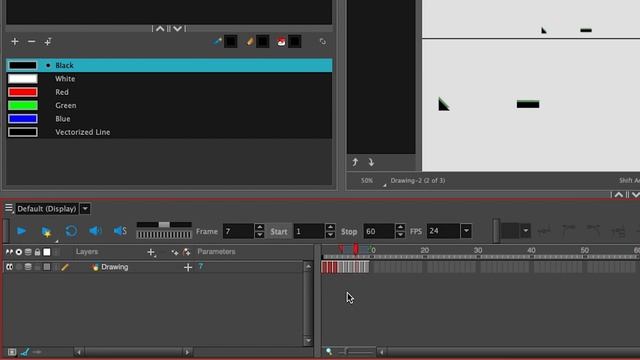Expand the Drawing layer parameters with plus icon
Screen dimensions: 640x360
pos(188,267)
